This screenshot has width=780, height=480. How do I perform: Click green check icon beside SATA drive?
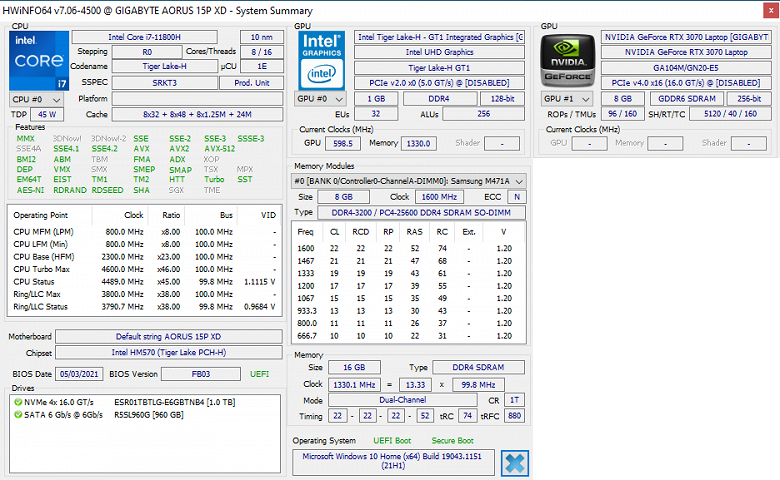pos(18,414)
